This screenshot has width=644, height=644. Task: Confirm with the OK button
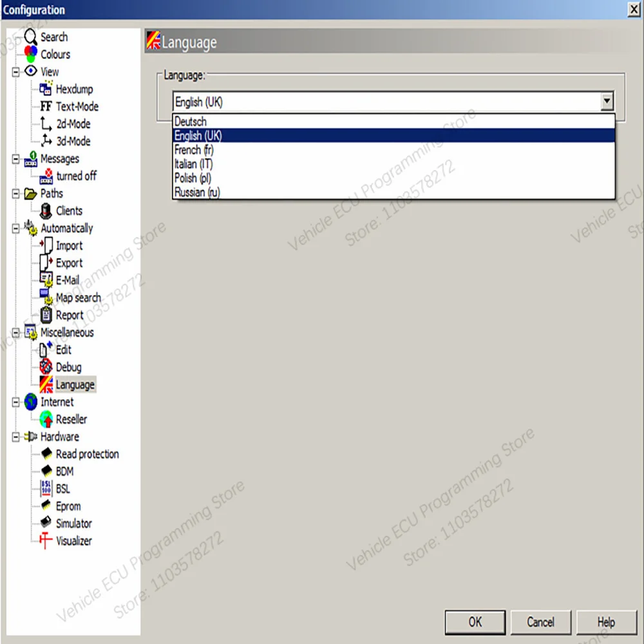475,622
